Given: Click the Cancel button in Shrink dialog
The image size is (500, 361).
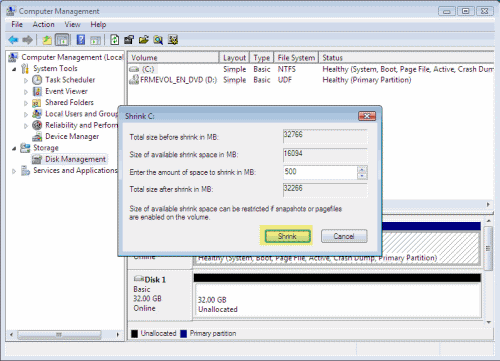Looking at the screenshot, I should point(344,236).
